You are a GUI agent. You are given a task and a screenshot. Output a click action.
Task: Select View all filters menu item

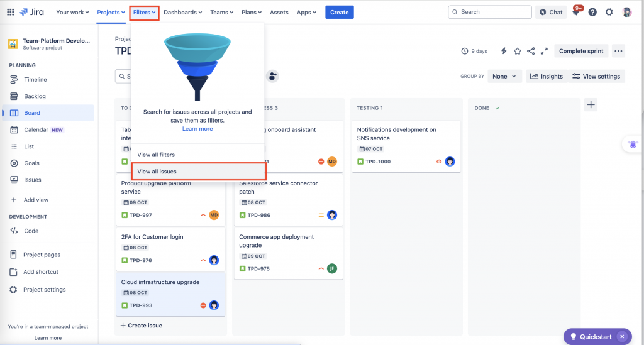(x=197, y=155)
